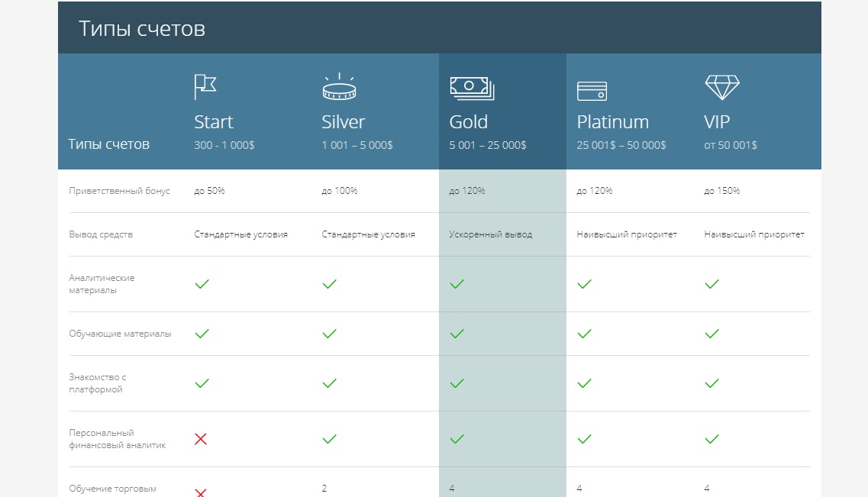Viewport: 868px width, 497px height.
Task: Click the Gold account banknotes icon
Action: coord(473,89)
